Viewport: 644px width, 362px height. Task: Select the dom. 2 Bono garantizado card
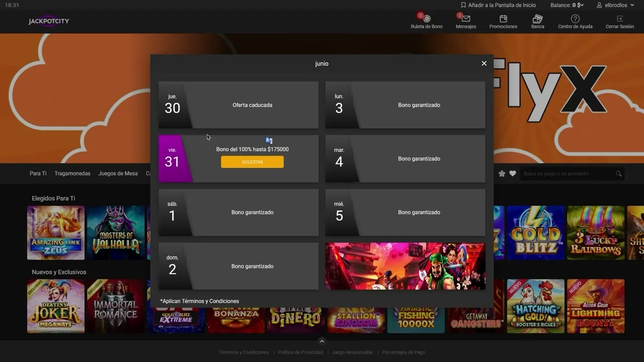pos(238,266)
